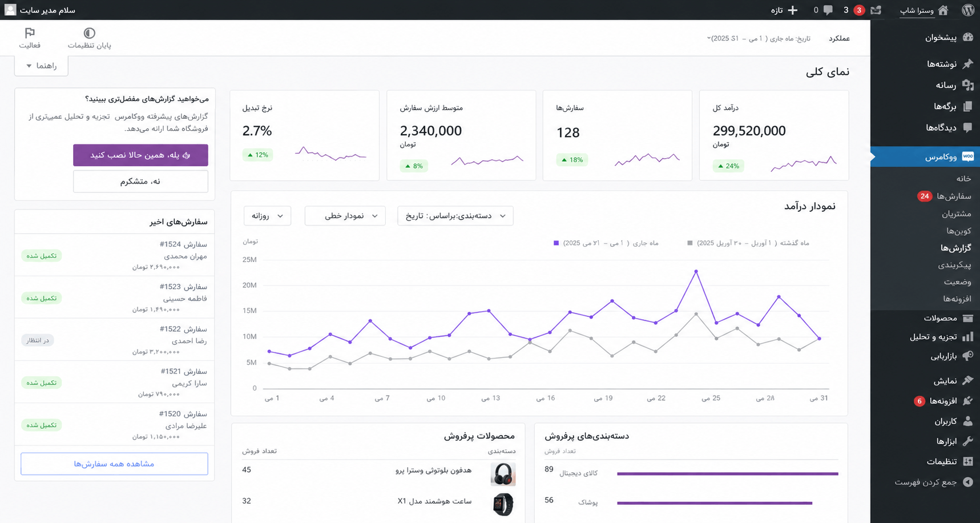This screenshot has width=980, height=523.
Task: Toggle ماه گذشته series in chart legend
Action: pos(748,243)
